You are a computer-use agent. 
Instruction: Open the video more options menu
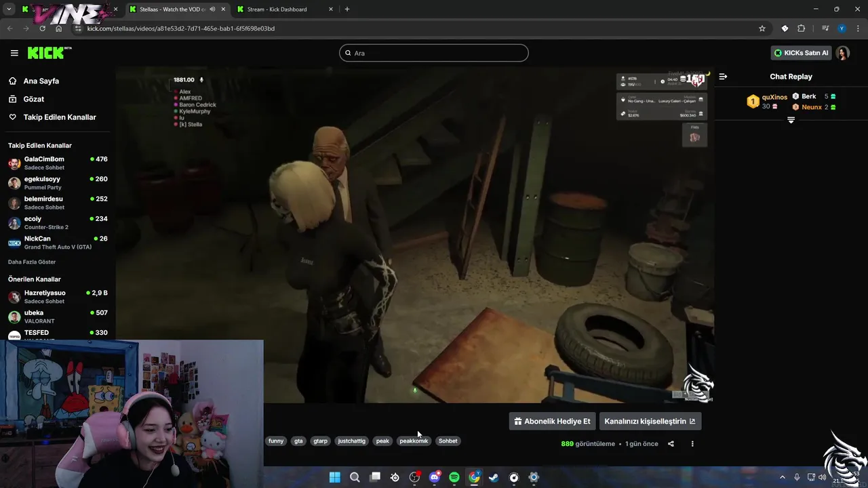click(692, 444)
